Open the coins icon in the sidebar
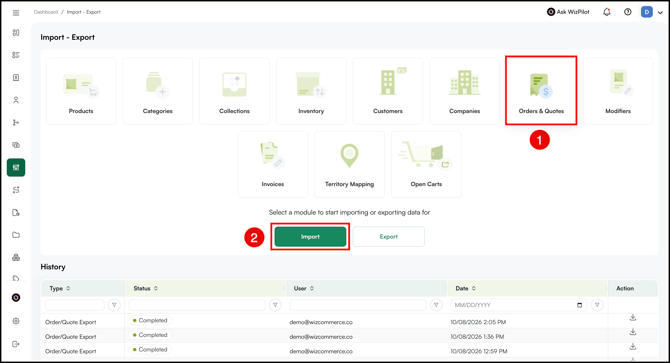670x363 pixels. (x=16, y=145)
